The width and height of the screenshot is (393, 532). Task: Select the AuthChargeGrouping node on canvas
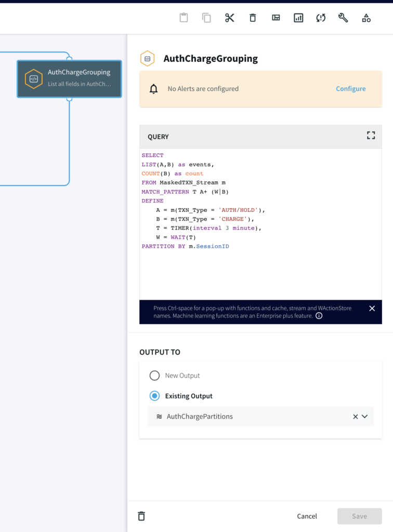69,79
